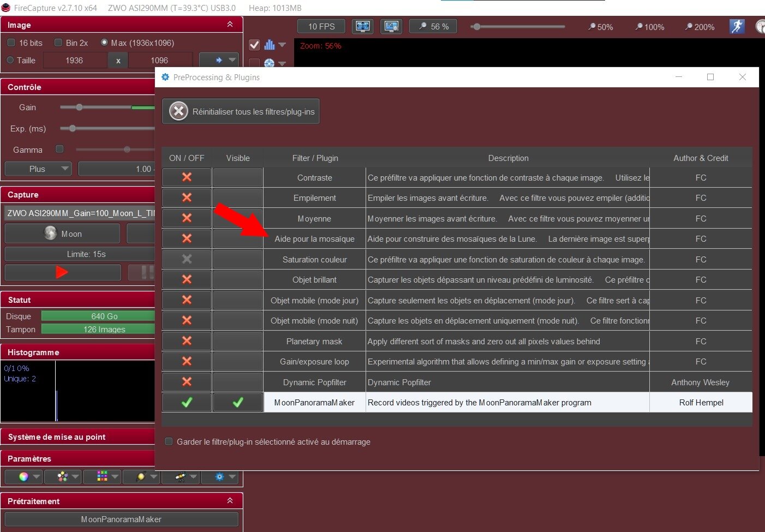
Task: Click the Histogramme panel header
Action: [78, 352]
